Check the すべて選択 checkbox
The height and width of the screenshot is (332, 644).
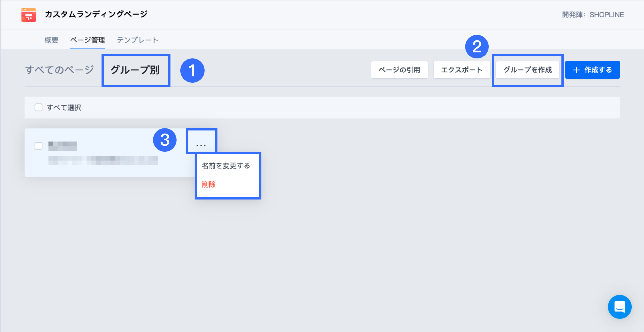pyautogui.click(x=38, y=107)
